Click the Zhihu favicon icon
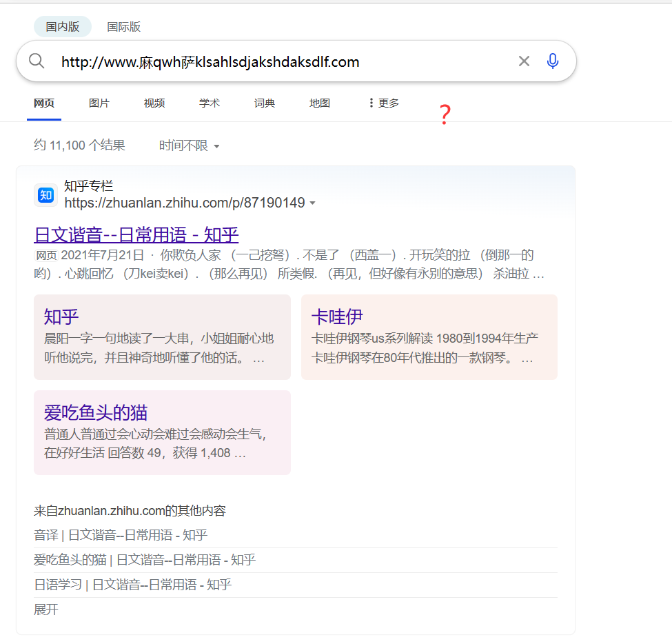Image resolution: width=672 pixels, height=644 pixels. tap(46, 195)
